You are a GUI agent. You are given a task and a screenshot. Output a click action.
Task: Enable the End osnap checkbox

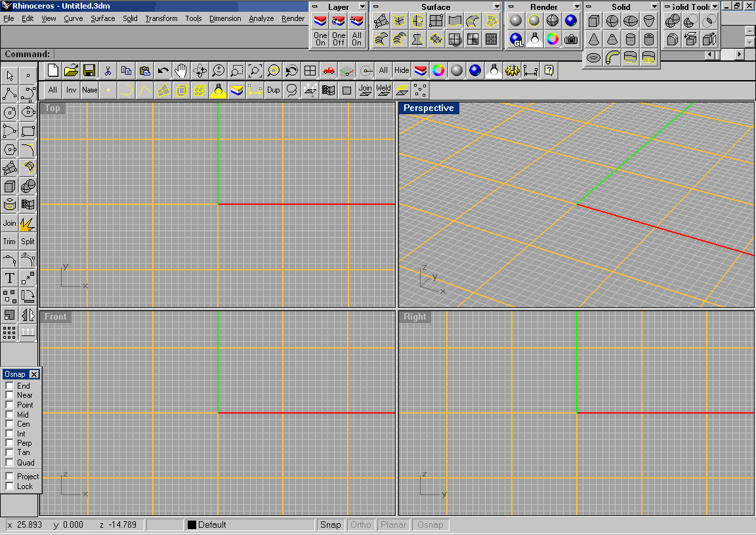[x=9, y=386]
